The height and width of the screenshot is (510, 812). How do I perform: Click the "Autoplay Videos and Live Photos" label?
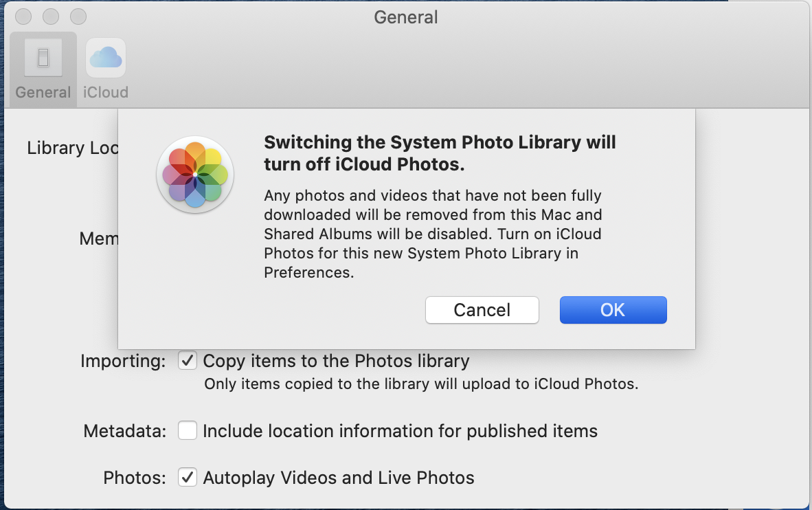click(339, 478)
